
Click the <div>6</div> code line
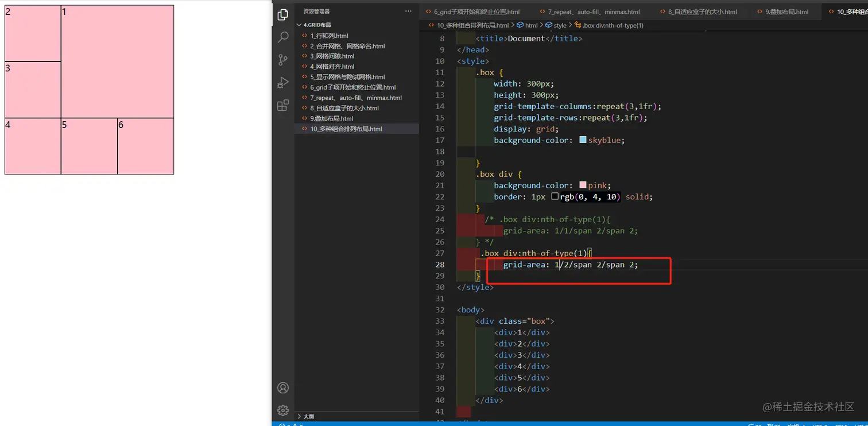[522, 389]
